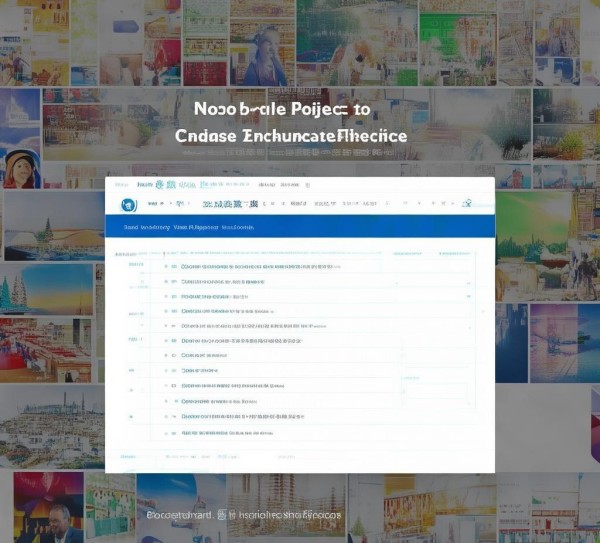Image resolution: width=600 pixels, height=543 pixels.
Task: Toggle the bullet checkbox on the first list row
Action: pyautogui.click(x=166, y=266)
